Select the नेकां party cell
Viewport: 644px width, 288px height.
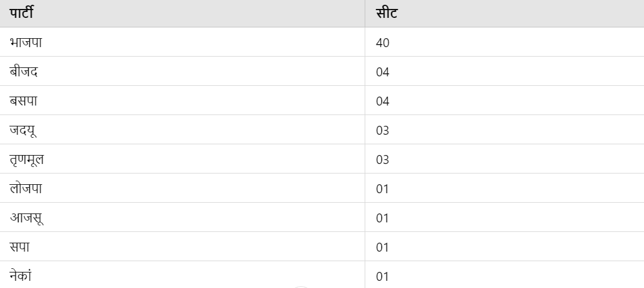183,274
